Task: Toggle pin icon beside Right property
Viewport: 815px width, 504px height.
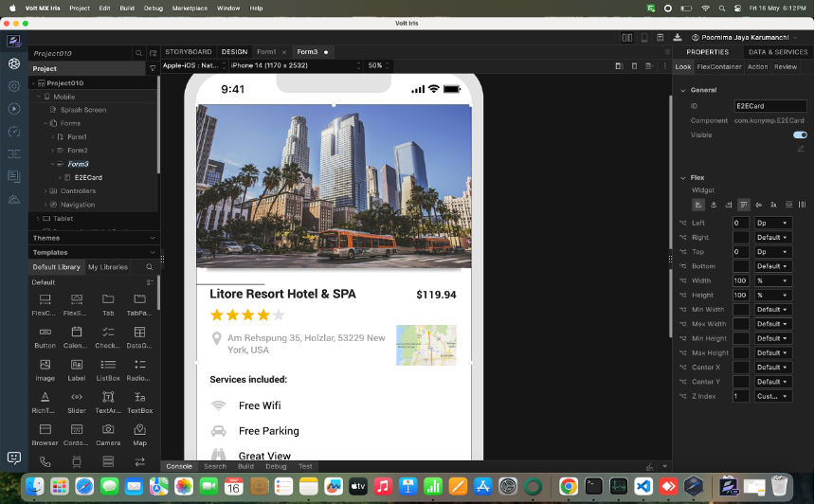Action: [683, 238]
